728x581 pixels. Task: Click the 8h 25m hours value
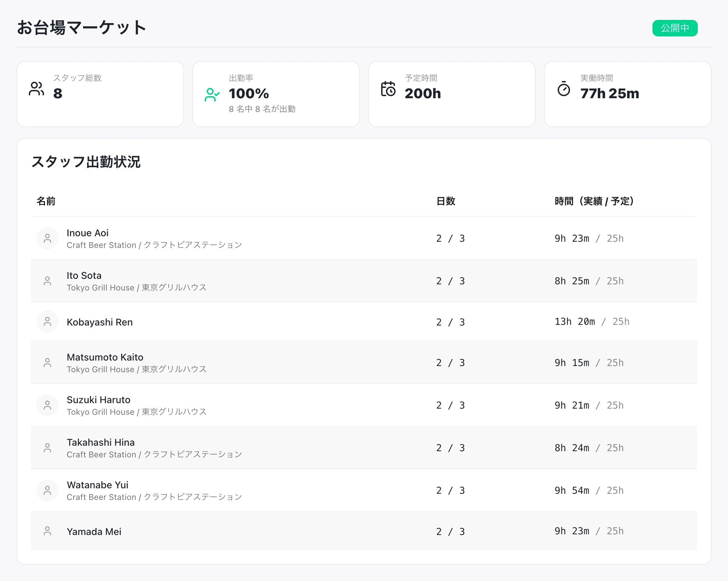click(572, 281)
